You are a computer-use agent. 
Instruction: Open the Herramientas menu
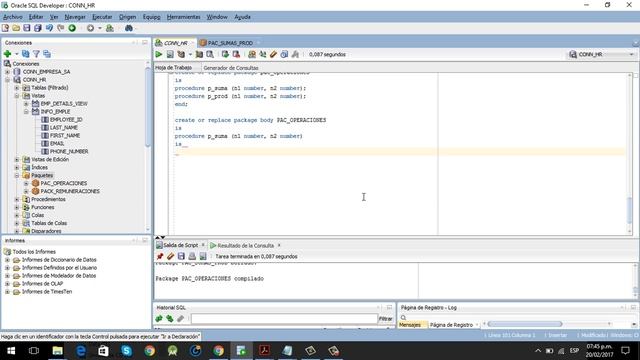183,17
